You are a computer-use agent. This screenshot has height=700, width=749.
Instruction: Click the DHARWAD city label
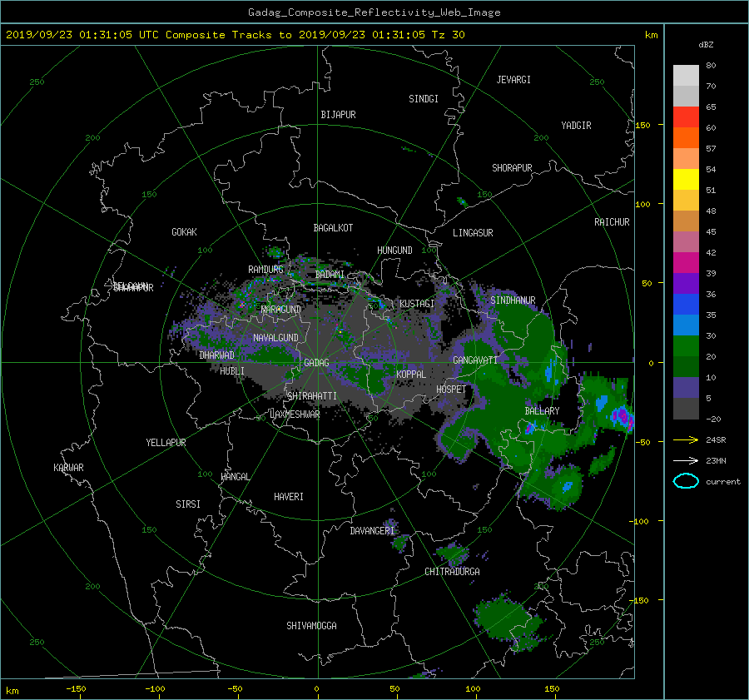216,355
